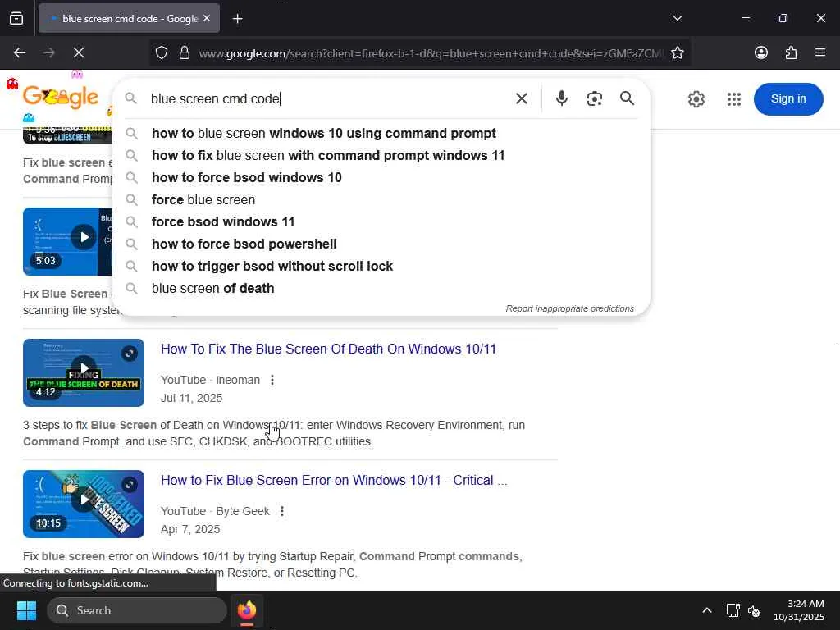The image size is (840, 630).
Task: Click 'Report inappropriate predictions' link
Action: (x=569, y=308)
